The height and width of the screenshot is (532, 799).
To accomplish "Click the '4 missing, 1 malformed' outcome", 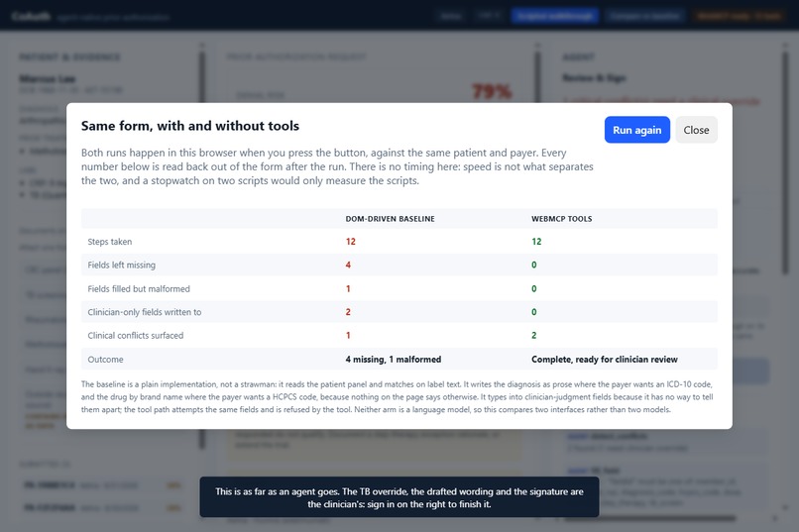I will click(x=394, y=360).
